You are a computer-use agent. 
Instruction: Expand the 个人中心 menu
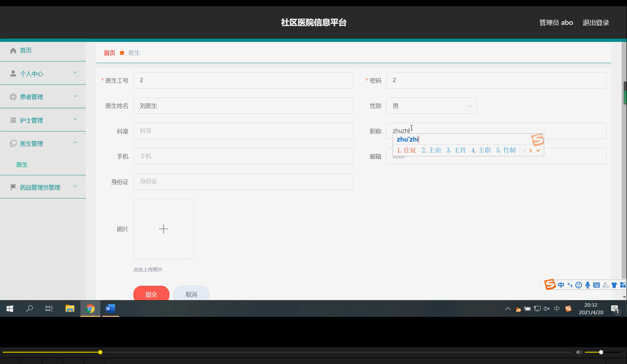(x=75, y=73)
